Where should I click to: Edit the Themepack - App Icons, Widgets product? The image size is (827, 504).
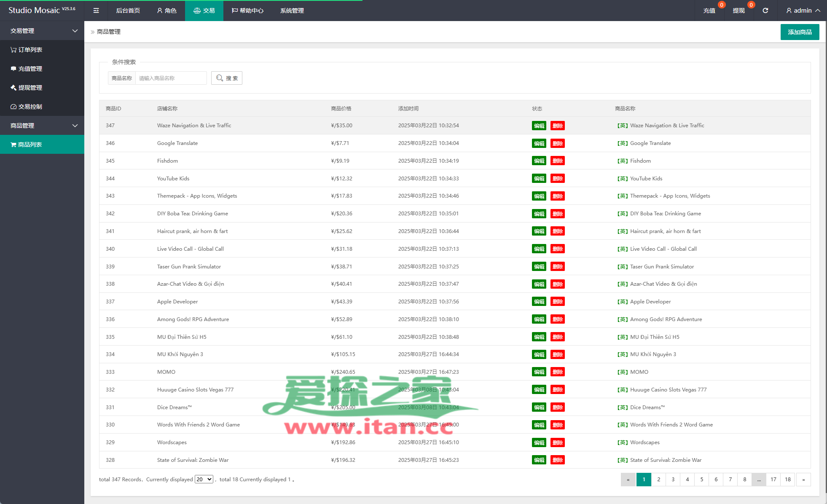[539, 196]
